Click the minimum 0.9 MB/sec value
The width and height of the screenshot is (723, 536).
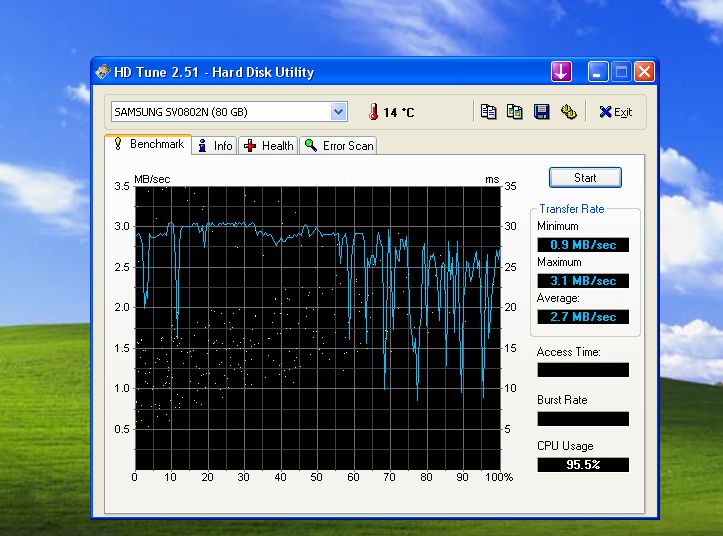[x=583, y=245]
